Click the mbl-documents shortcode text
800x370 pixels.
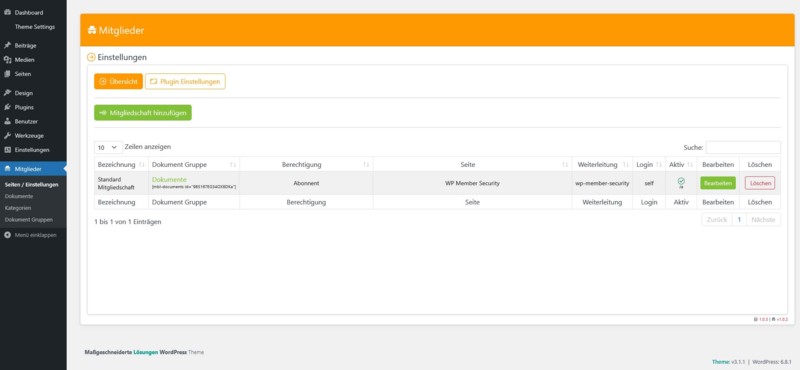coord(194,187)
